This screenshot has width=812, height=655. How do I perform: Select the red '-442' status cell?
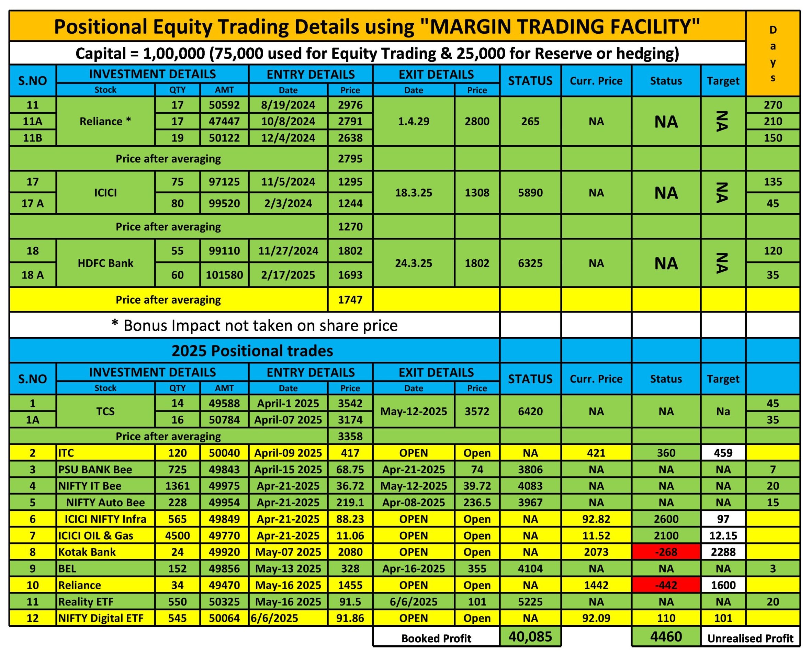[666, 585]
